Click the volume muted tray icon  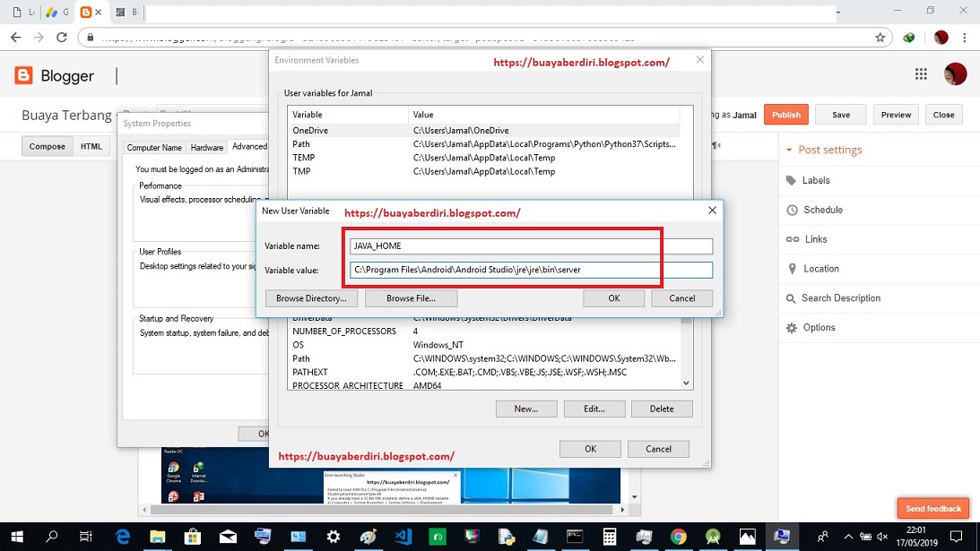point(882,537)
